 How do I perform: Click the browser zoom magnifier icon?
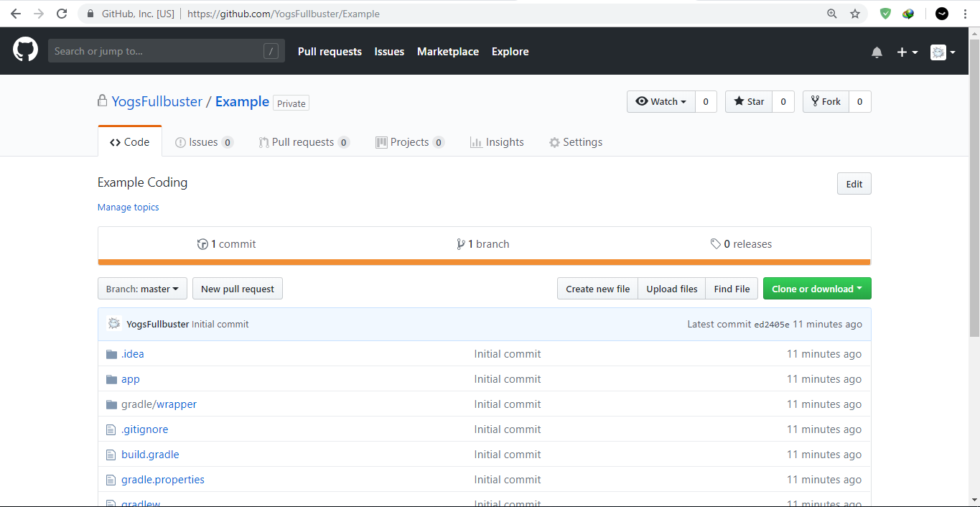832,14
